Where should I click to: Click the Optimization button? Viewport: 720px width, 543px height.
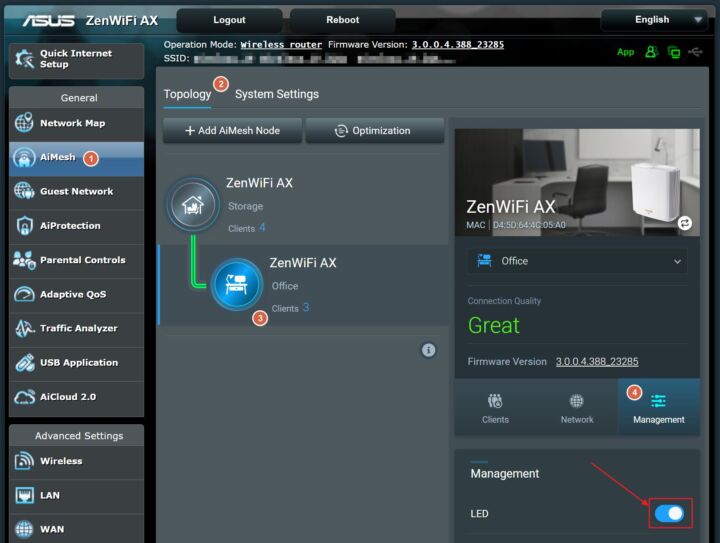[x=375, y=131]
